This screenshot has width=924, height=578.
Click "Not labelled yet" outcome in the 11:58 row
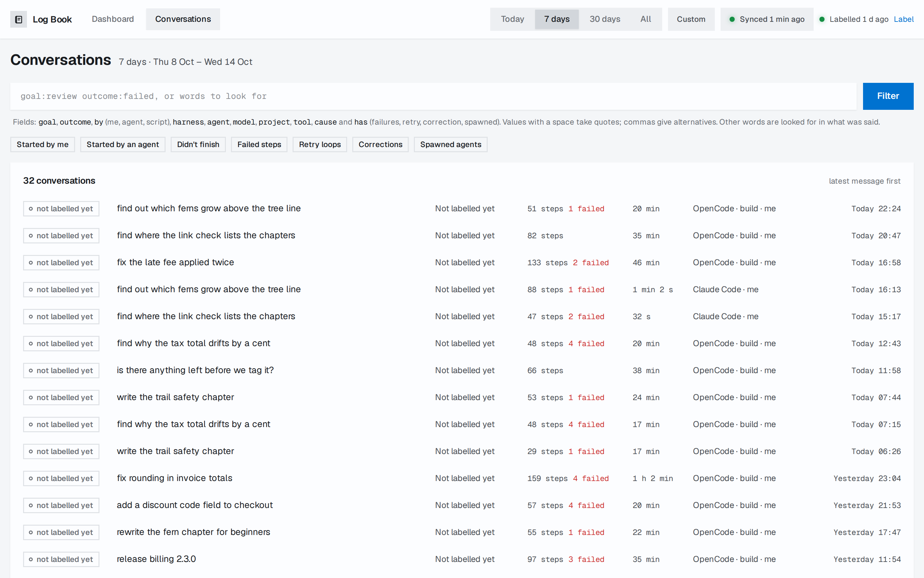click(465, 371)
